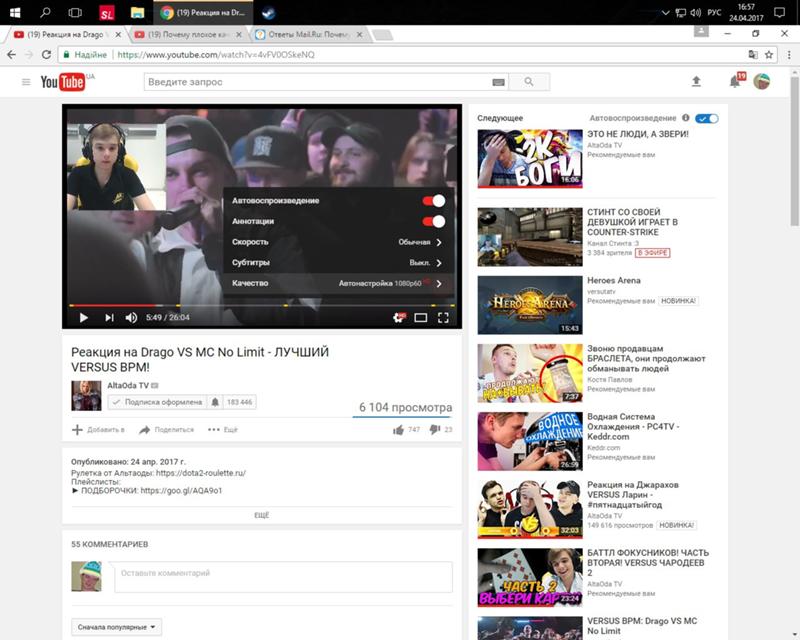Go to the YouTube home logo
The image size is (800, 640).
click(x=63, y=82)
